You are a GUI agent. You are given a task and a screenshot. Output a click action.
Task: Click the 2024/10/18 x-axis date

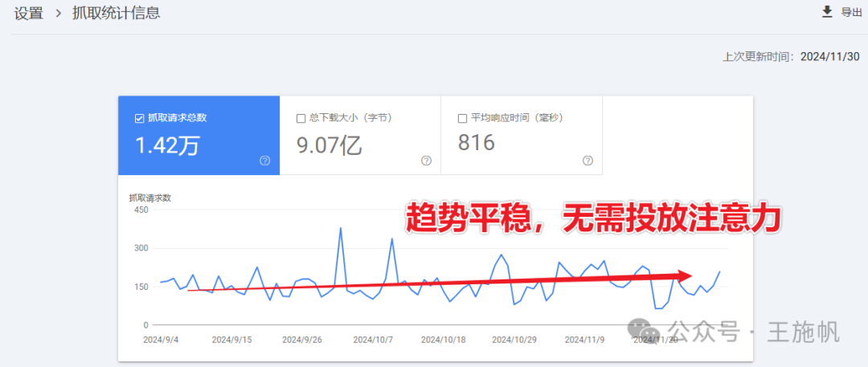coord(443,340)
